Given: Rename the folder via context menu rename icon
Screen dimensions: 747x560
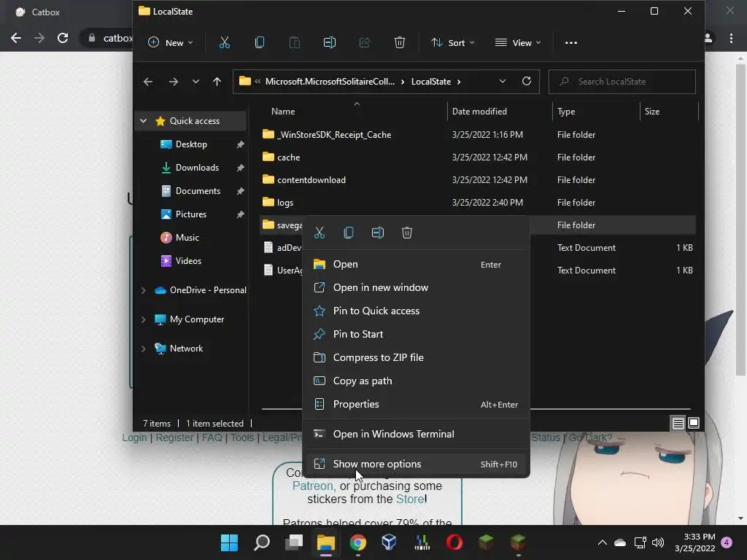Looking at the screenshot, I should click(x=378, y=233).
